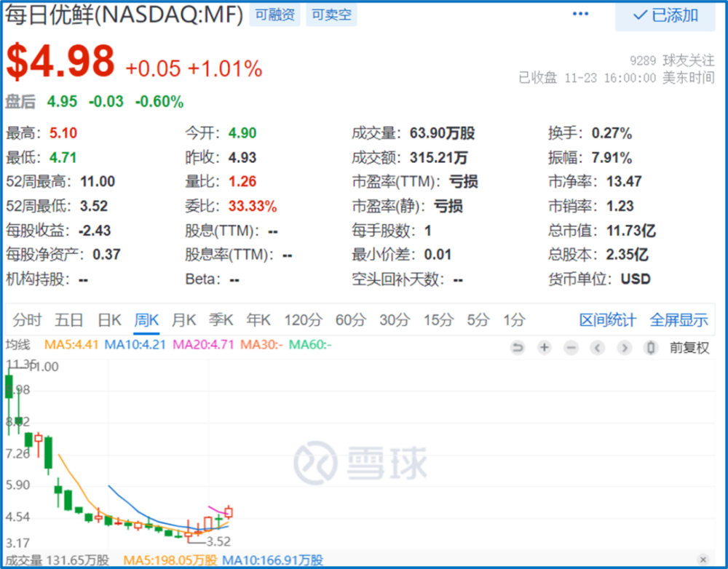Move chart left with previous arrow
Screen dimensions: 728x569
(598, 348)
